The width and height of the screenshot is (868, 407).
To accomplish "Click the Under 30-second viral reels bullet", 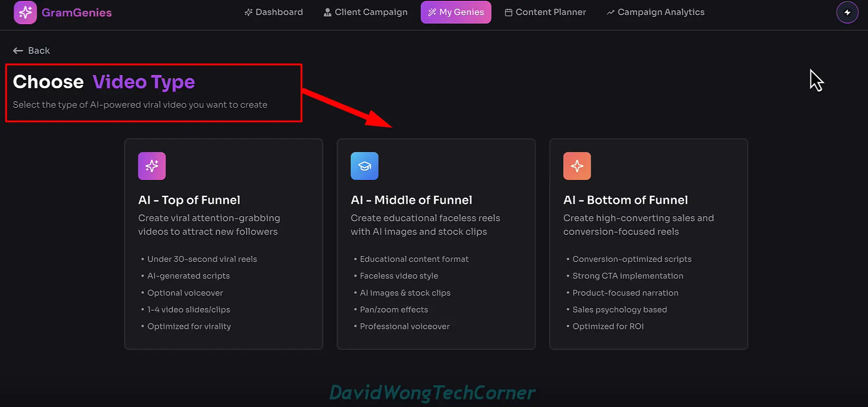I will coord(202,259).
